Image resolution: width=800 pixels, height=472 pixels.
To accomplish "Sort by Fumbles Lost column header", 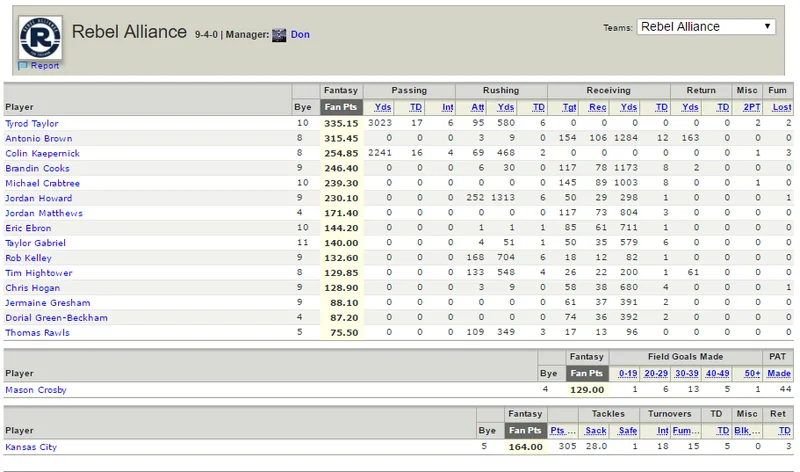I will (x=782, y=107).
